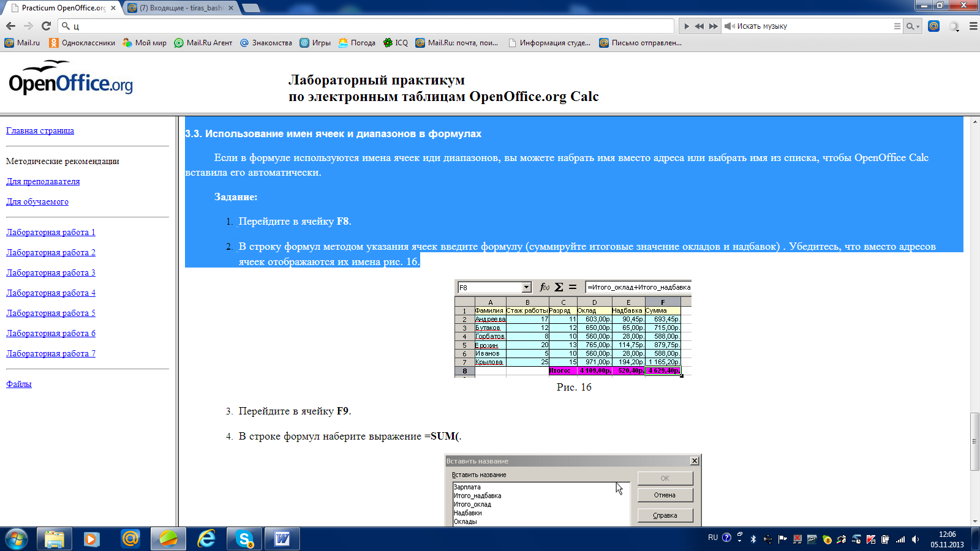This screenshot has height=551, width=980.
Task: Close the Входящие mail tab
Action: coord(231,8)
